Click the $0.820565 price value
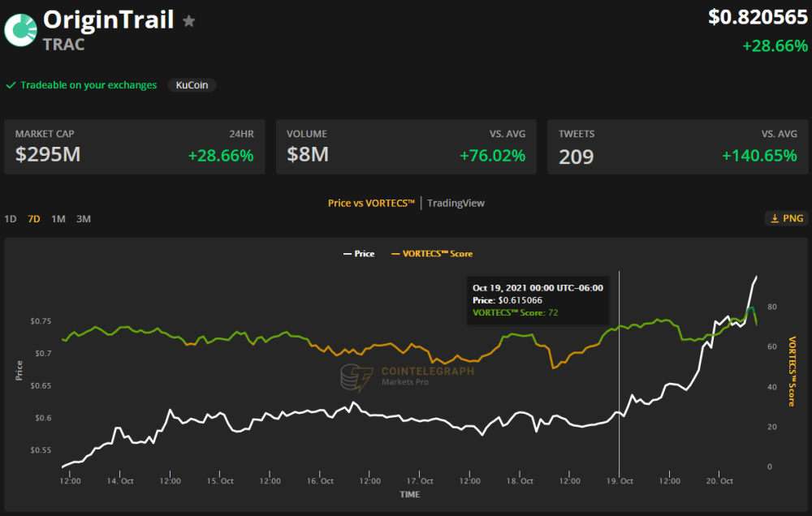Viewport: 812px width, 516px height. pyautogui.click(x=758, y=17)
